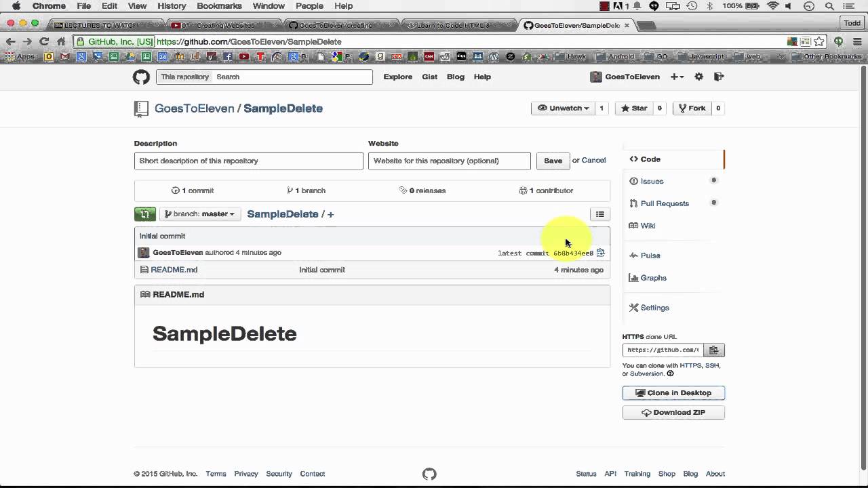
Task: Click the 1 branch link
Action: pos(306,190)
